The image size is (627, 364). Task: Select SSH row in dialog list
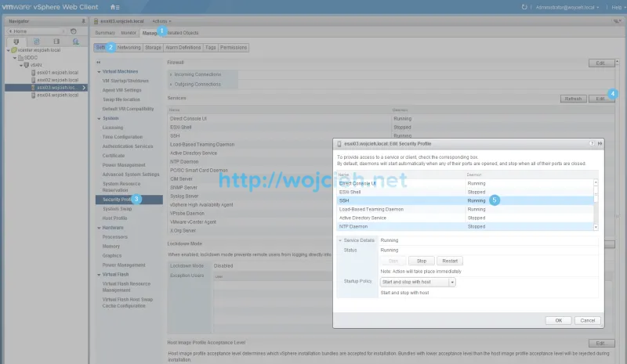465,200
